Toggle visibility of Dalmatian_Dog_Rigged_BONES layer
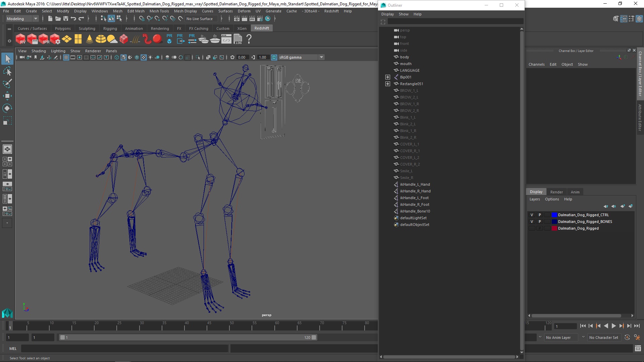The width and height of the screenshot is (644, 362). (532, 222)
